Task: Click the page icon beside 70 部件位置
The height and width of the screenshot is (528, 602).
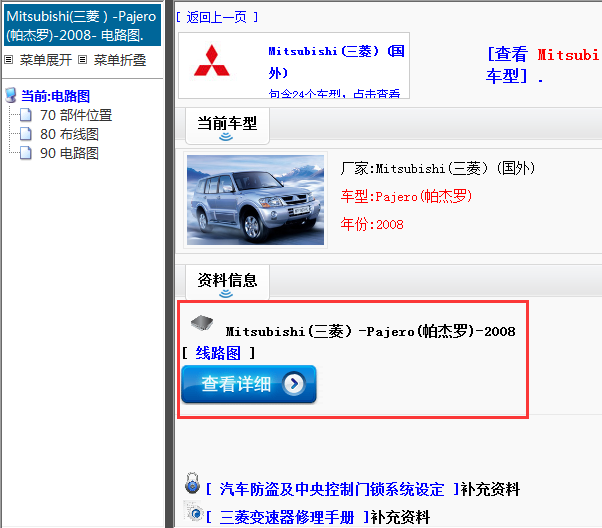Action: pos(26,115)
